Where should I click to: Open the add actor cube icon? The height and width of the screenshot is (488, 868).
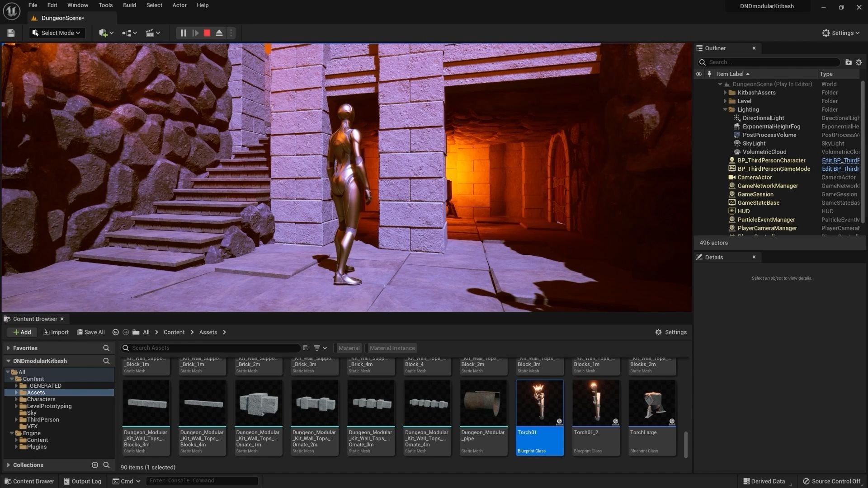(x=104, y=33)
